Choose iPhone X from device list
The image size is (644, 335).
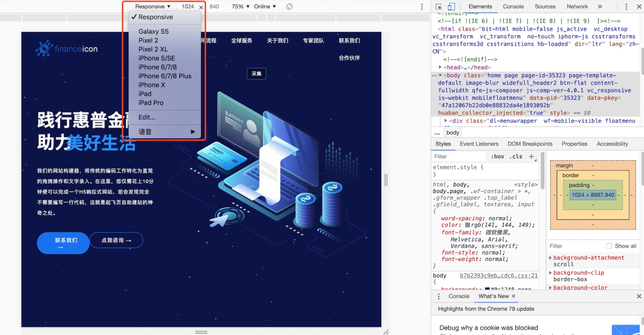[x=164, y=85]
